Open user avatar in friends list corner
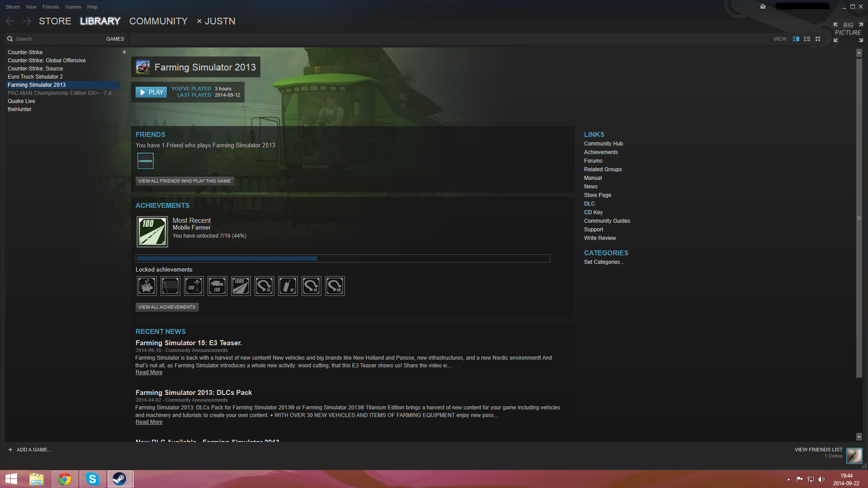This screenshot has height=488, width=868. (854, 455)
